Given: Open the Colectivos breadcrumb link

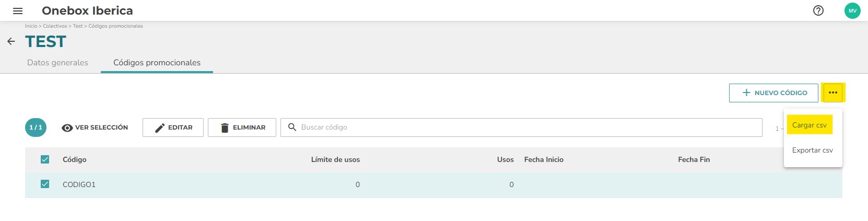Looking at the screenshot, I should click(55, 26).
